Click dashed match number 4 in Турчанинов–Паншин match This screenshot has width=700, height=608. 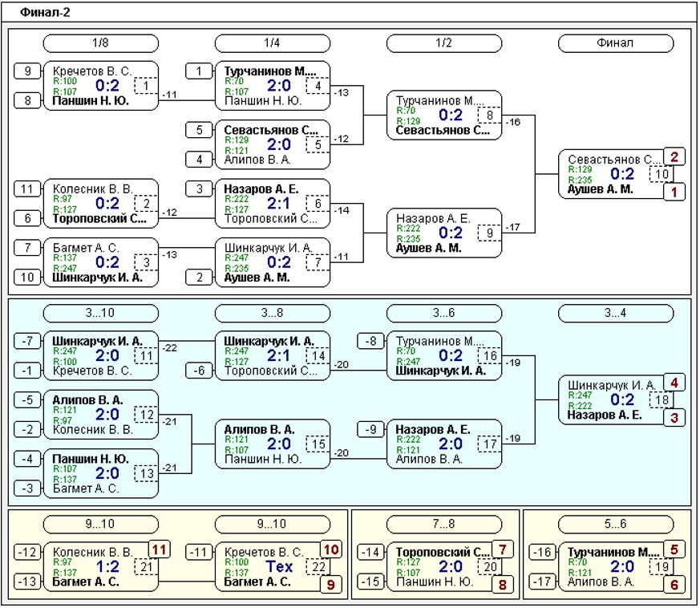coord(318,86)
